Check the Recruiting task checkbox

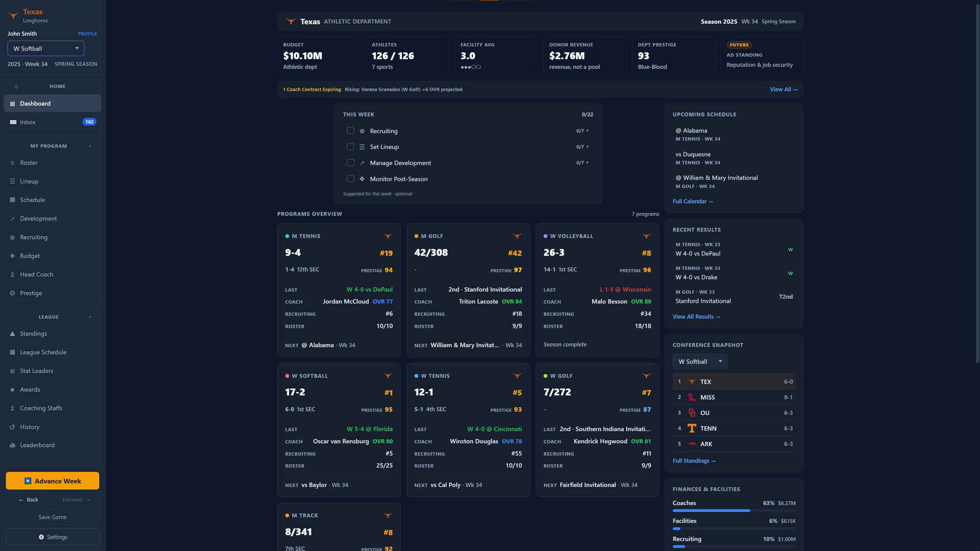point(350,131)
